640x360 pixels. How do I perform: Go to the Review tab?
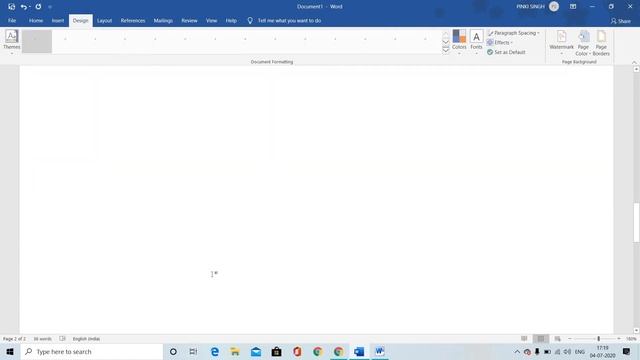(x=189, y=20)
